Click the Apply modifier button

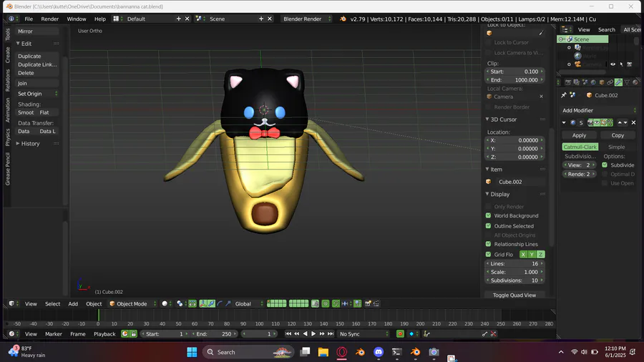pyautogui.click(x=579, y=135)
